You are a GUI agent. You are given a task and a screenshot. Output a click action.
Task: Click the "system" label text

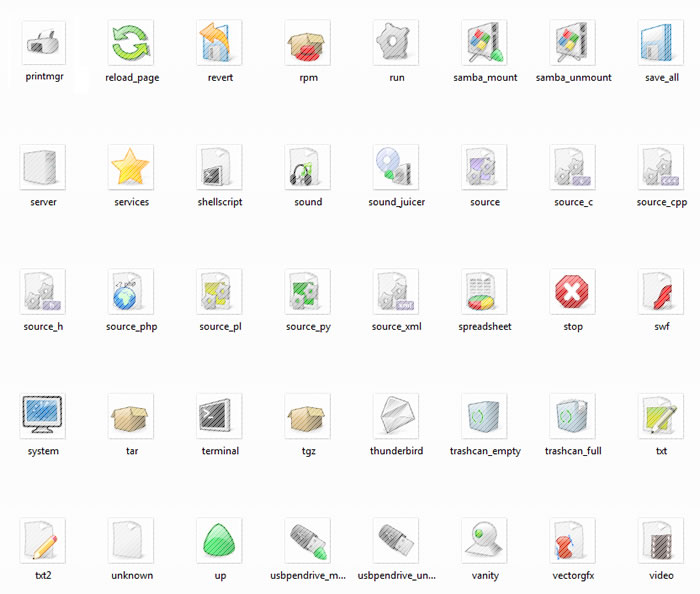[x=43, y=452]
